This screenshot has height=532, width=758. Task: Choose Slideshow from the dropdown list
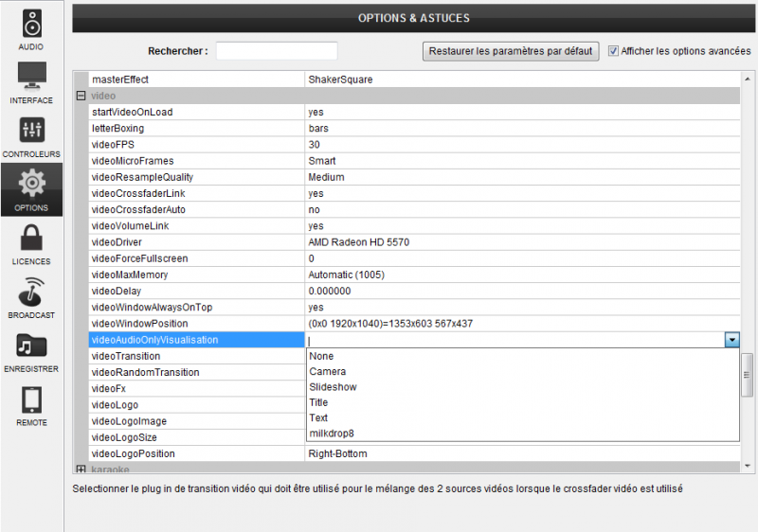pyautogui.click(x=333, y=387)
